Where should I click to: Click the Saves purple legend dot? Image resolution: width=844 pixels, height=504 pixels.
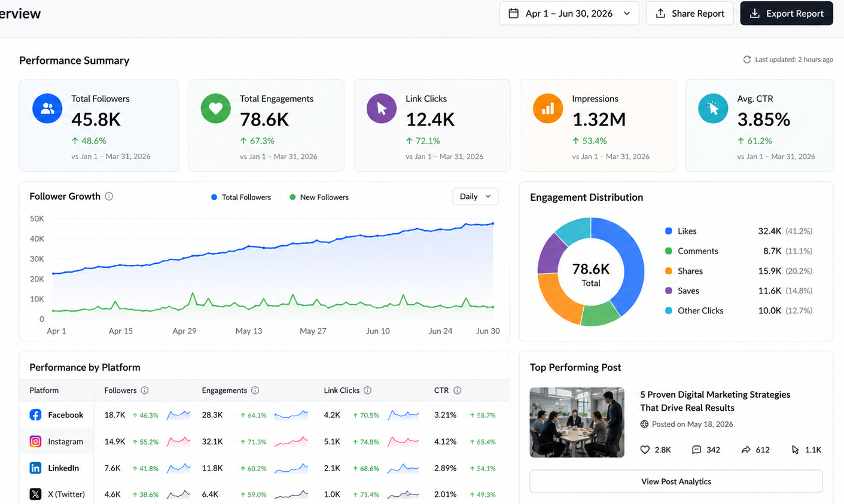669,291
